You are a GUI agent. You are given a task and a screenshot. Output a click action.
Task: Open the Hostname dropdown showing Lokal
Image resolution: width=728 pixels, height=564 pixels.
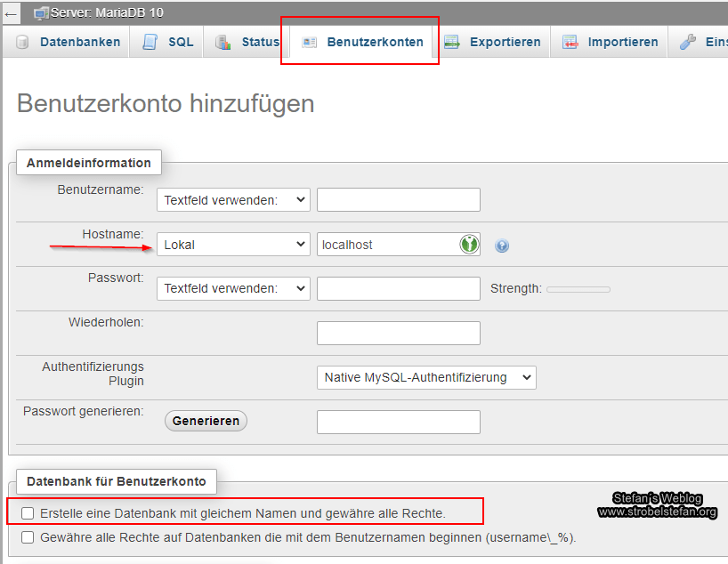click(233, 244)
